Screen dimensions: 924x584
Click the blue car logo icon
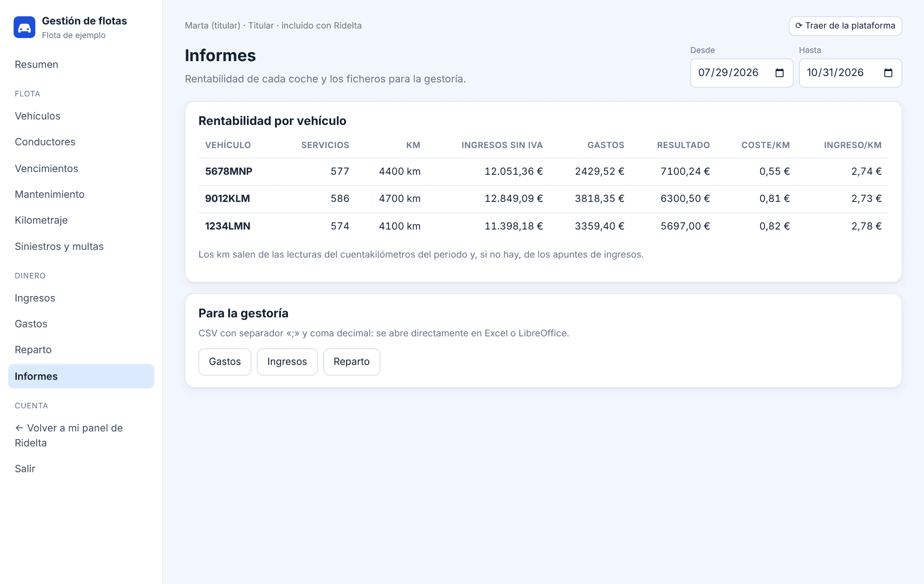[x=24, y=27]
